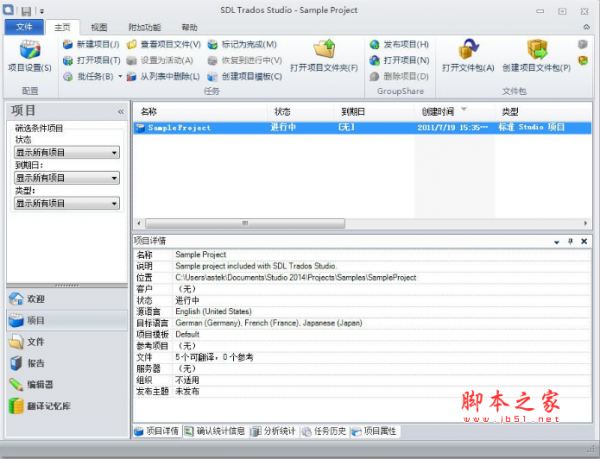Viewport: 600px width, 459px height.
Task: Click GroupShare Open Project (打开项目(N))
Action: coord(399,60)
